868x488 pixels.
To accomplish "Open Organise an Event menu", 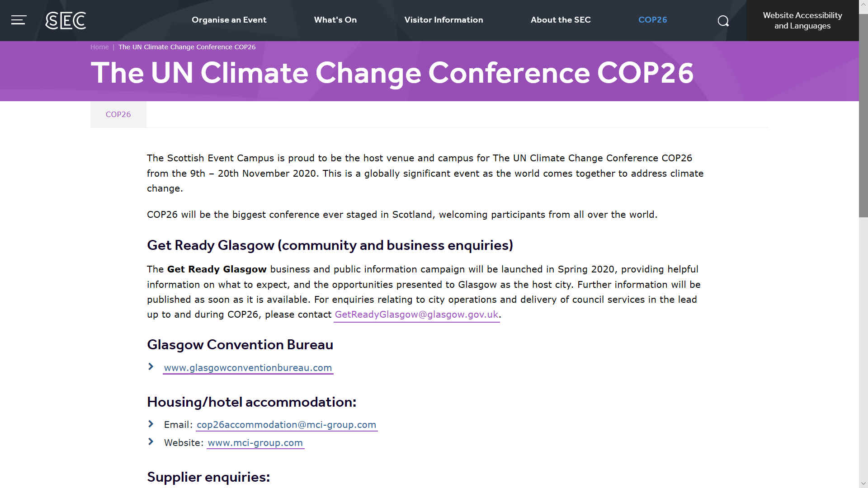I will [x=229, y=20].
